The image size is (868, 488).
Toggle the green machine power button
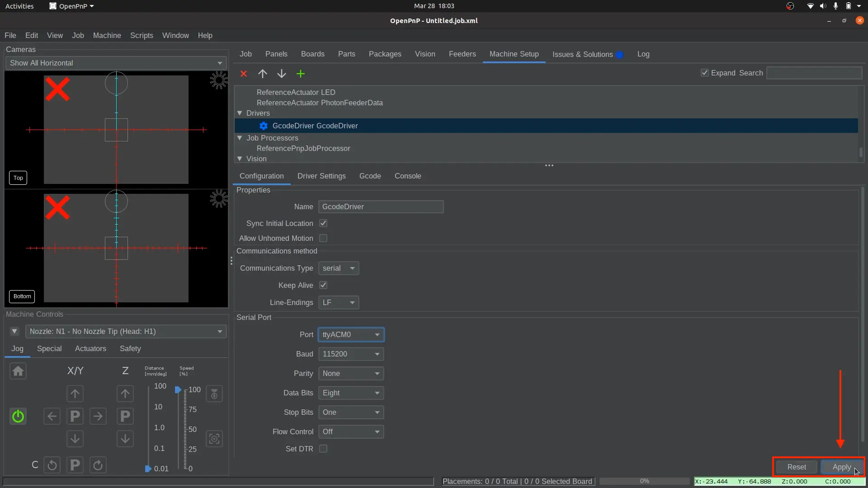pyautogui.click(x=18, y=416)
